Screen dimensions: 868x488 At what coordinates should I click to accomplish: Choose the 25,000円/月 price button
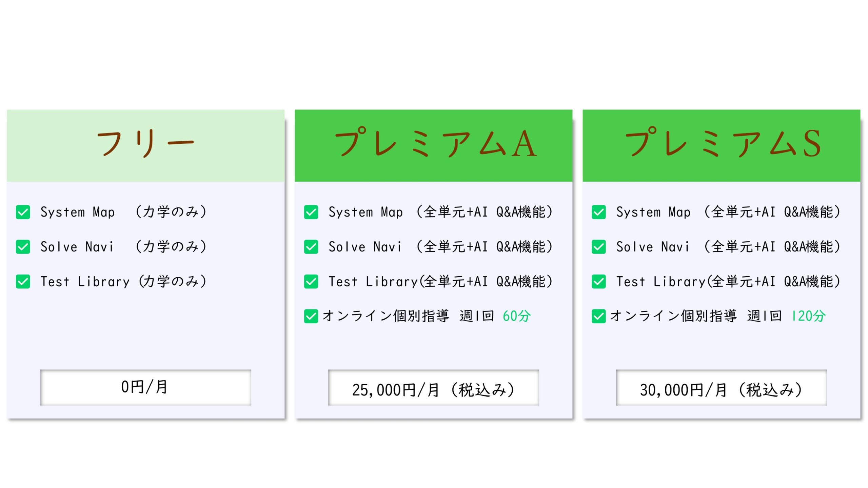coord(433,387)
